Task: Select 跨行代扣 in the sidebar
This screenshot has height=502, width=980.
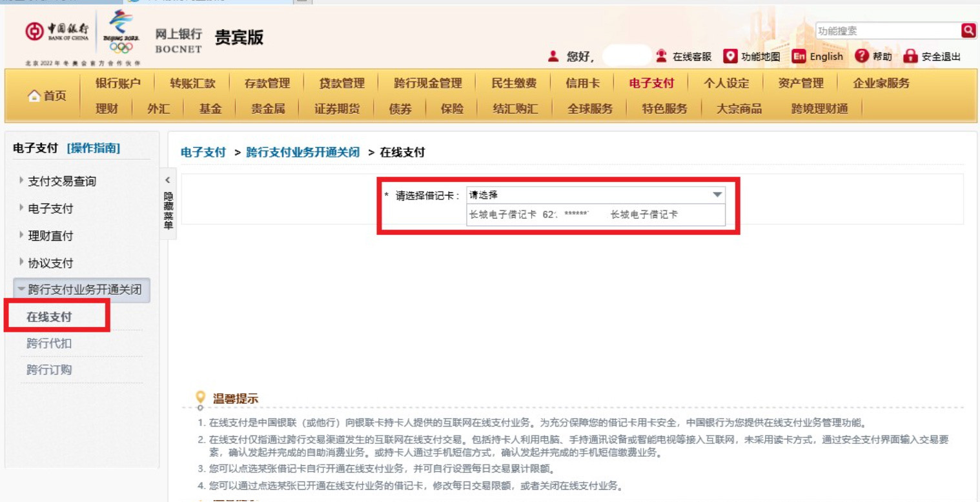Action: (x=49, y=343)
